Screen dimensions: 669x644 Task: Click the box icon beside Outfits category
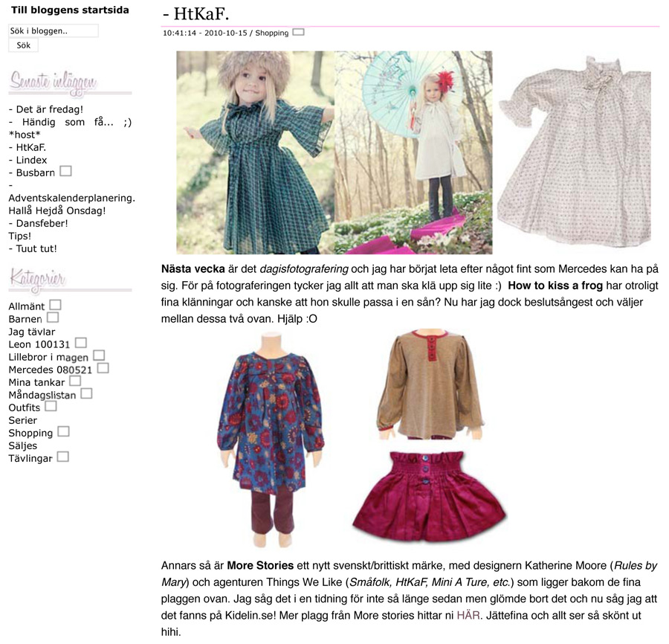click(51, 406)
